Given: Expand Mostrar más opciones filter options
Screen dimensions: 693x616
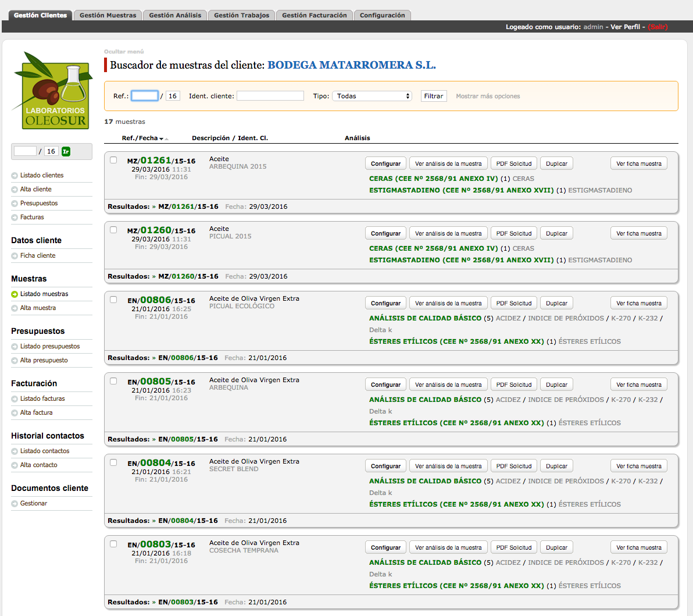Looking at the screenshot, I should [x=488, y=96].
